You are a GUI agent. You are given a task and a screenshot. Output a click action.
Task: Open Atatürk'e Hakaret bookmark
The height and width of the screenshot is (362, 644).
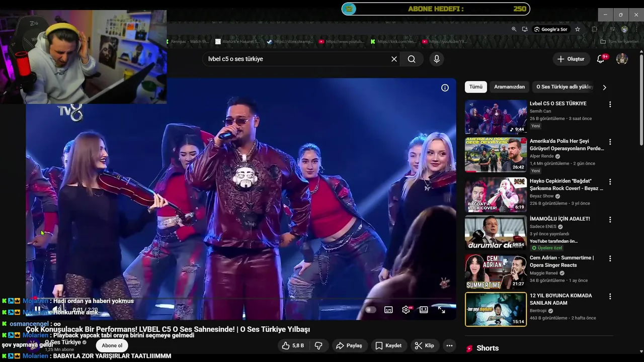(237, 41)
